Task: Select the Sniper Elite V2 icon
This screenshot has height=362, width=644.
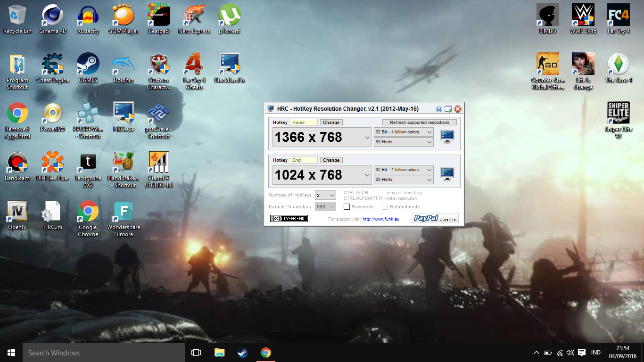Action: tap(619, 121)
